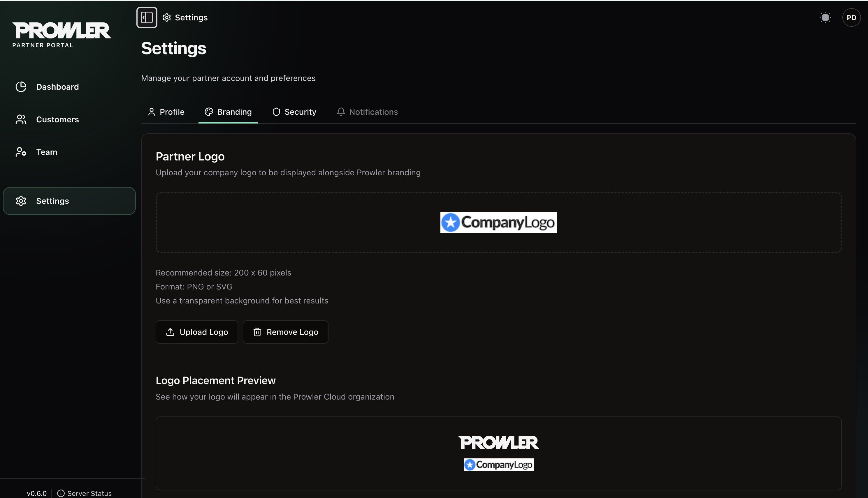
Task: Click the bell icon on Notifications tab
Action: click(x=341, y=112)
